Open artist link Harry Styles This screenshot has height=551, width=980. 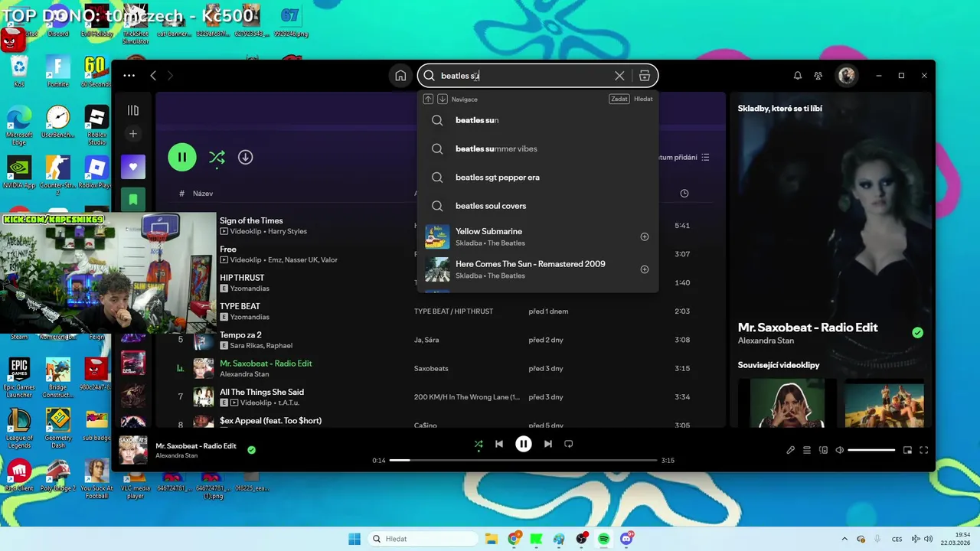(287, 231)
